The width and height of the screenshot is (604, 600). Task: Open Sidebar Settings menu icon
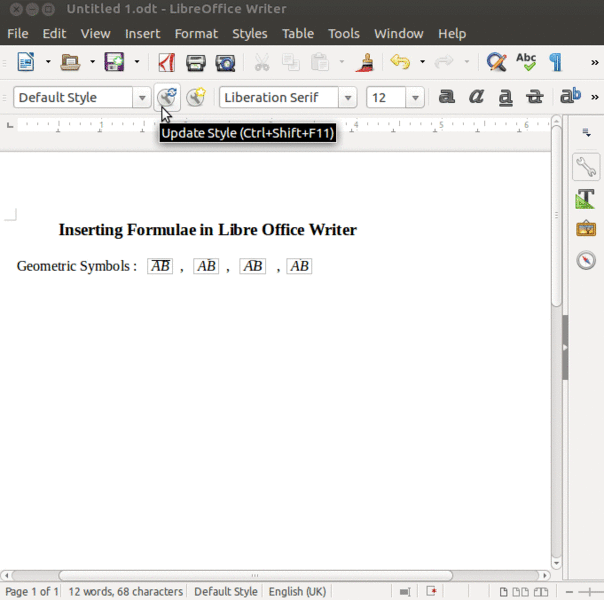pyautogui.click(x=587, y=133)
